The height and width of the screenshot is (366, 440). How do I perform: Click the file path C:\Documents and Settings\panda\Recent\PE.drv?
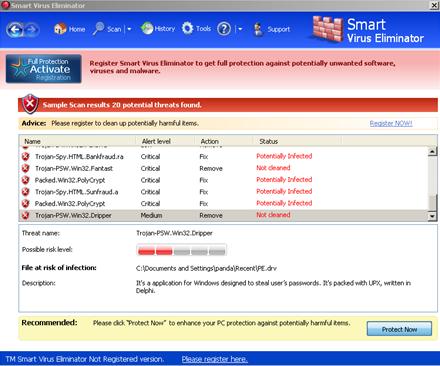pyautogui.click(x=206, y=268)
